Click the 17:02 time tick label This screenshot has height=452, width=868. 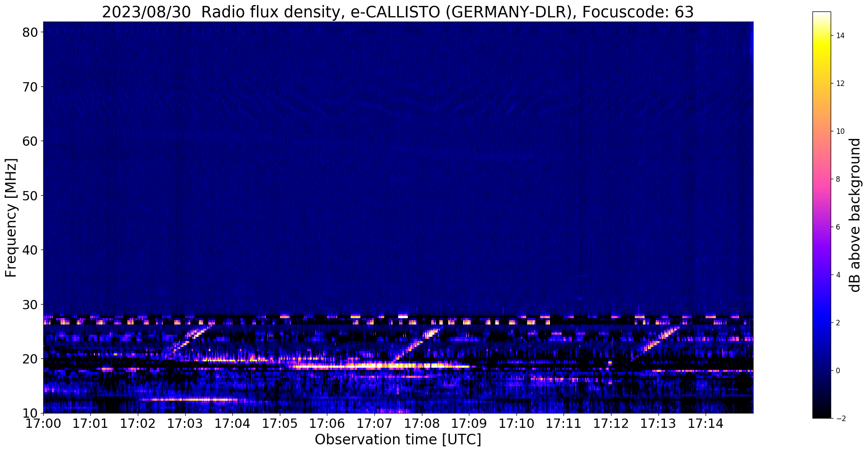pos(138,423)
